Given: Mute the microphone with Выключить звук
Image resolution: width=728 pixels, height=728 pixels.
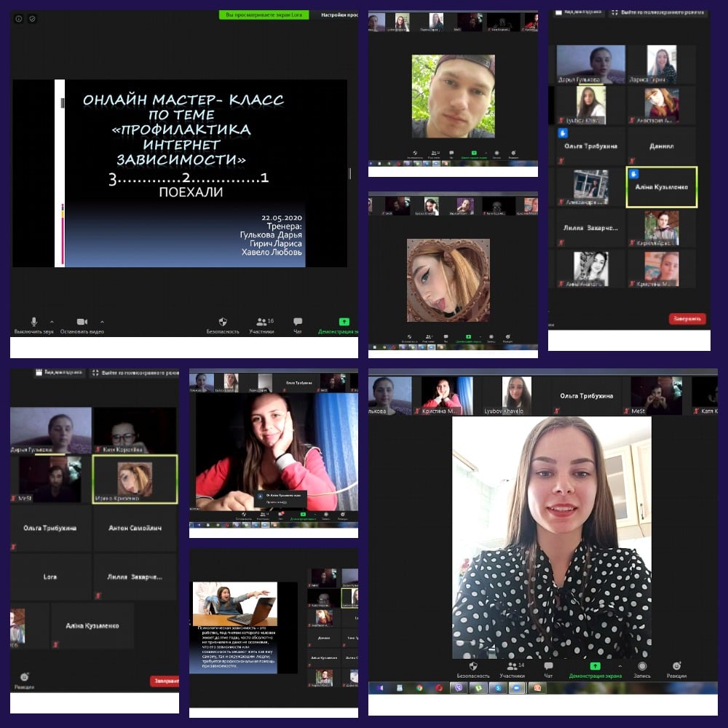Looking at the screenshot, I should coord(33,324).
